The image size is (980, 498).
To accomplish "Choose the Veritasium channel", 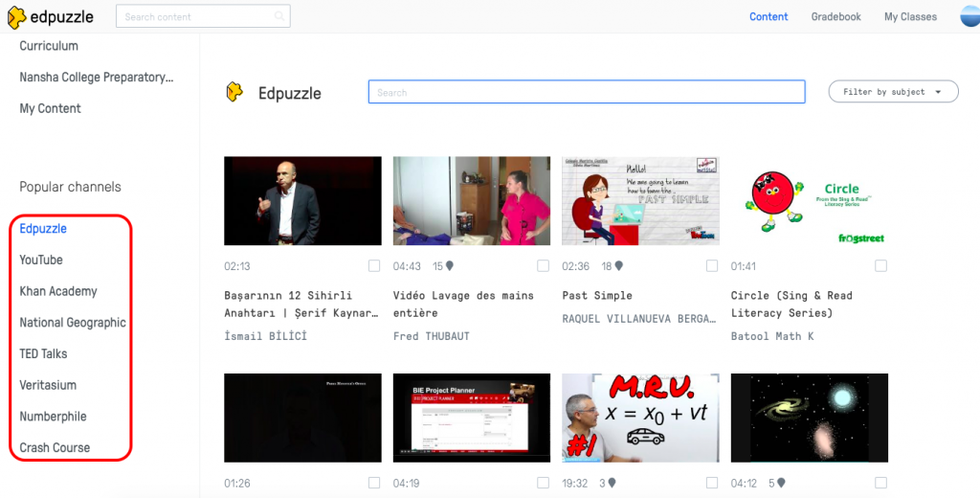I will pyautogui.click(x=48, y=385).
